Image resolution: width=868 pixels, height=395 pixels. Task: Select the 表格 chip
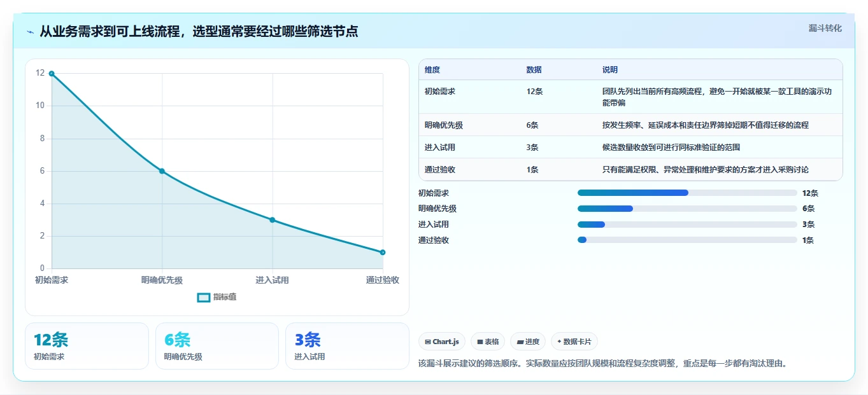[488, 342]
